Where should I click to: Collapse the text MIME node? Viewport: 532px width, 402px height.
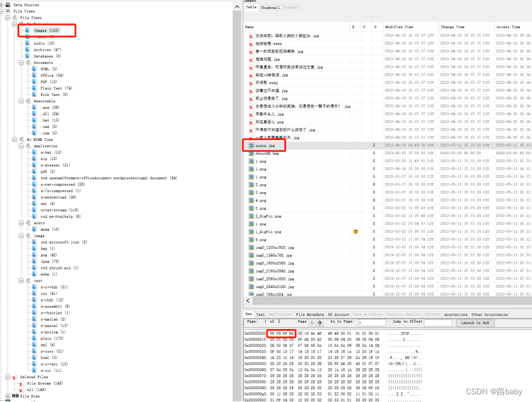[21, 280]
